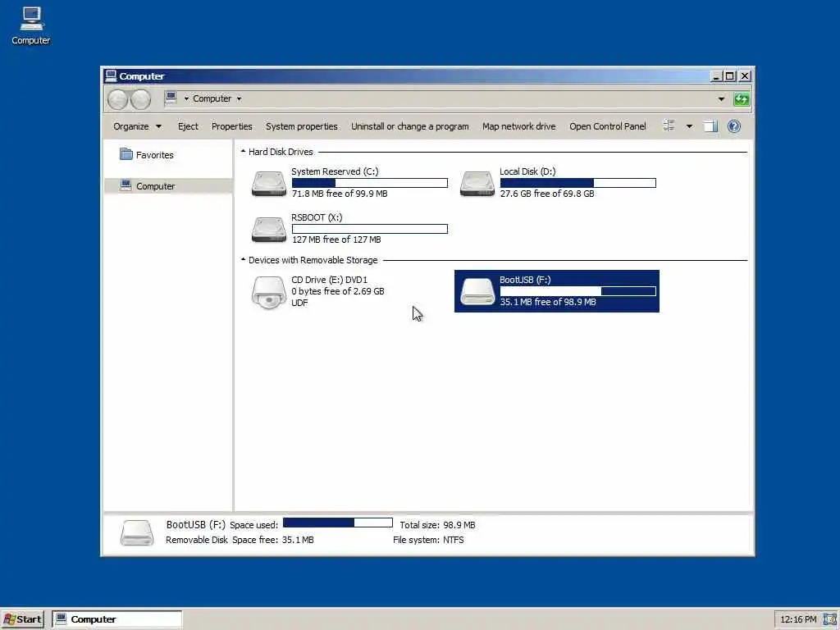The height and width of the screenshot is (630, 840).
Task: Click the blue Help icon
Action: [x=734, y=126]
